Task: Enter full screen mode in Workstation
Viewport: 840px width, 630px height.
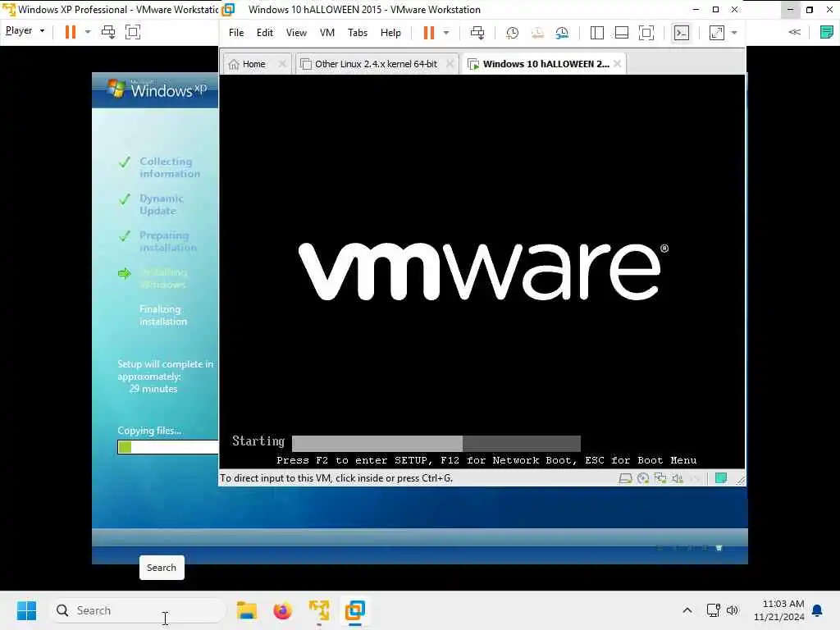Action: tap(646, 33)
